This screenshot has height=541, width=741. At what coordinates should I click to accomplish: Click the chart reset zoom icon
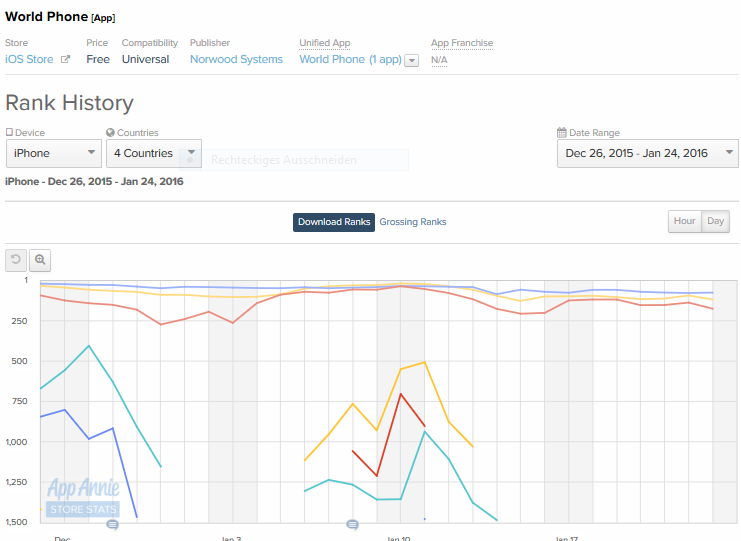pos(15,260)
